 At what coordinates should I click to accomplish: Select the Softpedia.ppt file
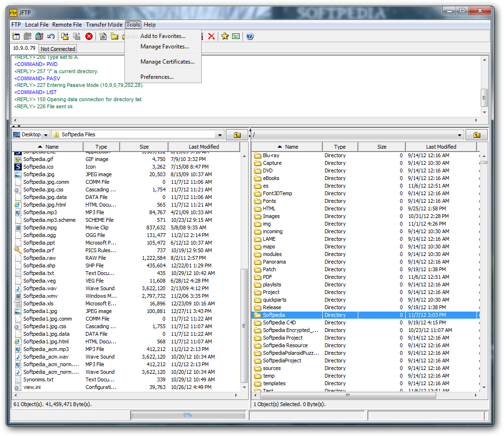click(x=126, y=243)
